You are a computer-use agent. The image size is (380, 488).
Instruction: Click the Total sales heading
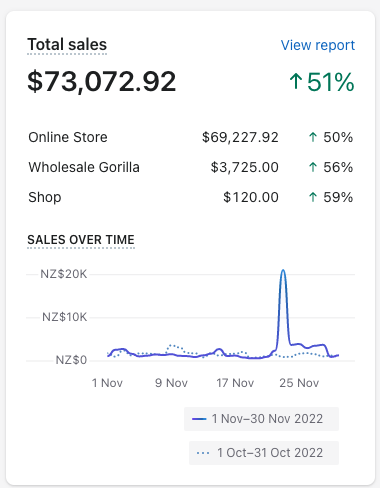coord(67,44)
